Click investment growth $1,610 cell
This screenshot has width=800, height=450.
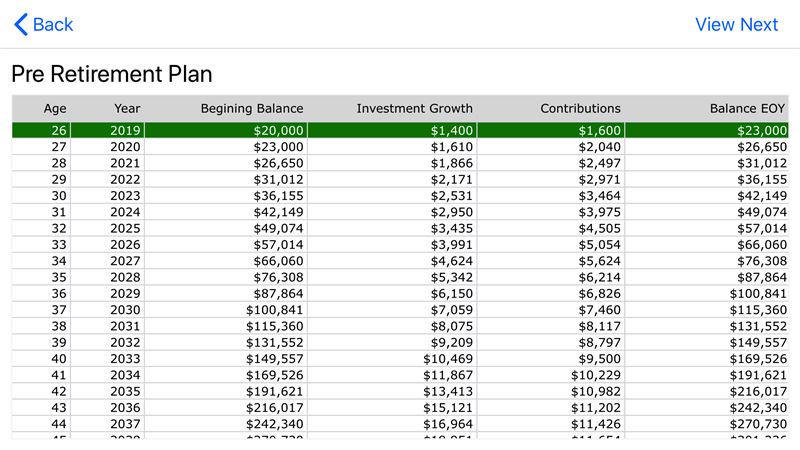392,146
